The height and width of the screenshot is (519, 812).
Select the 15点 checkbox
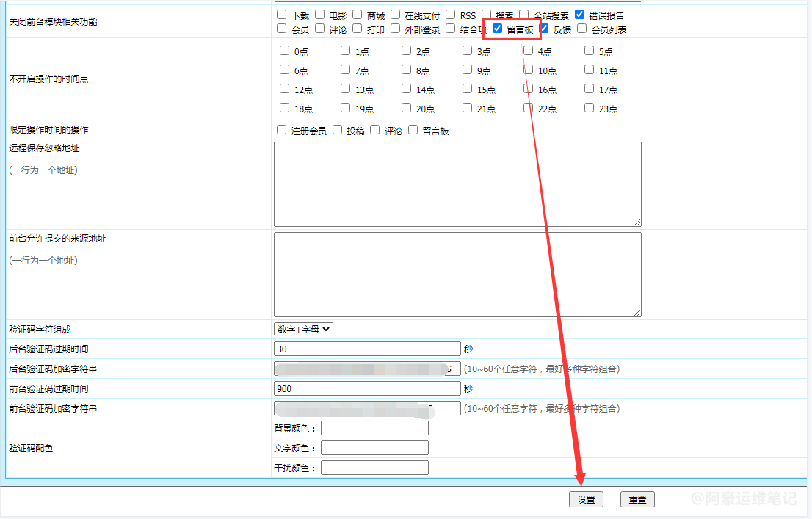(467, 89)
